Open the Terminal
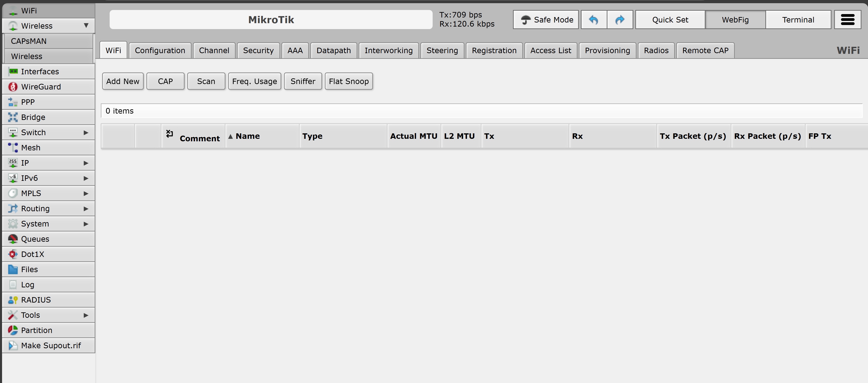Screen dimensions: 868x383 798,20
